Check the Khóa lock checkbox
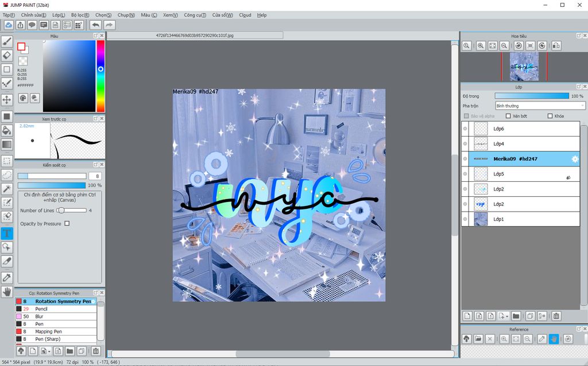The image size is (588, 366). pos(550,116)
